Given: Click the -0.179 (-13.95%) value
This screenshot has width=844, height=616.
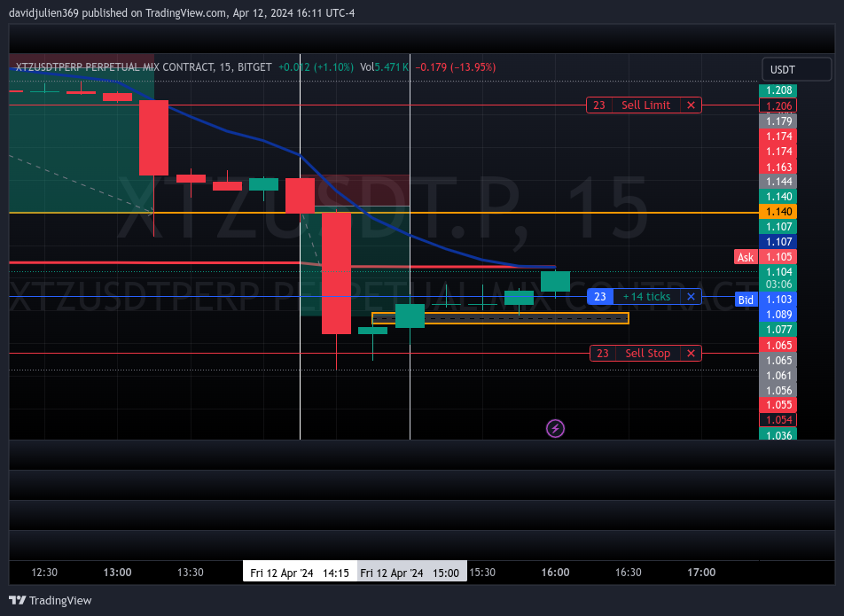Looking at the screenshot, I should [x=456, y=67].
